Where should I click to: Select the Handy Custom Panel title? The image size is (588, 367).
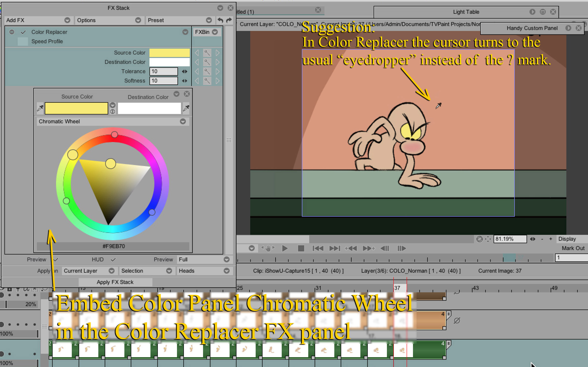(532, 28)
